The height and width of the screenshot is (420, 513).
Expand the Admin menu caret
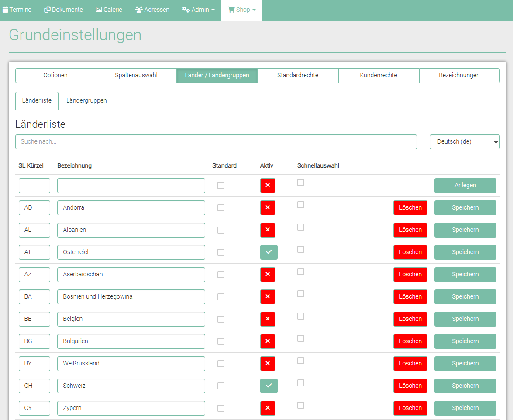(x=213, y=10)
